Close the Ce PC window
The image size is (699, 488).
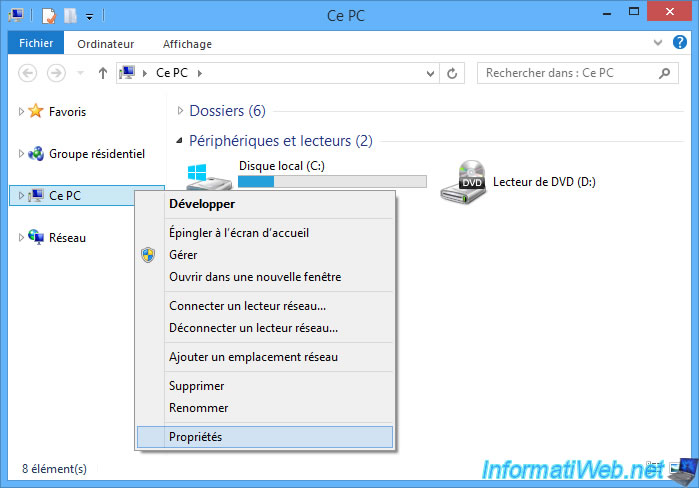coord(669,12)
